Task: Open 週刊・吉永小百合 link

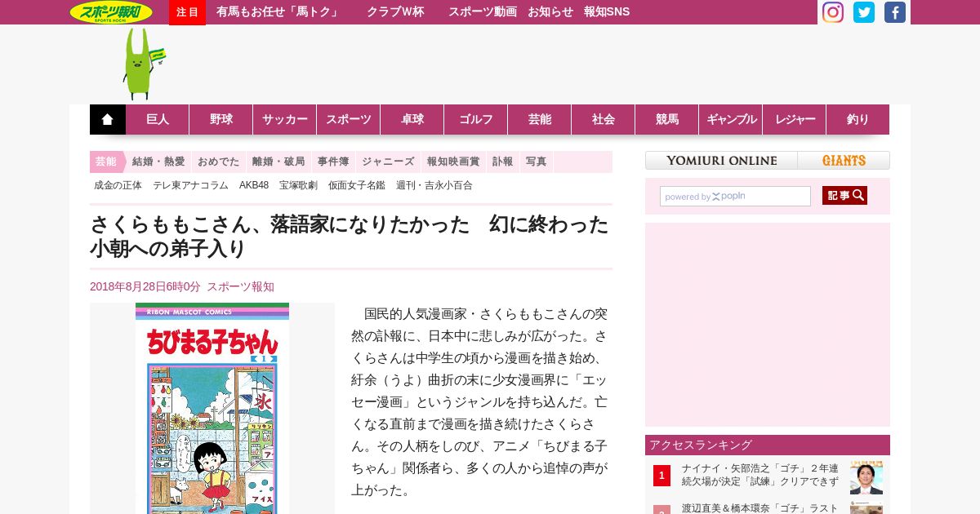Action: click(434, 185)
